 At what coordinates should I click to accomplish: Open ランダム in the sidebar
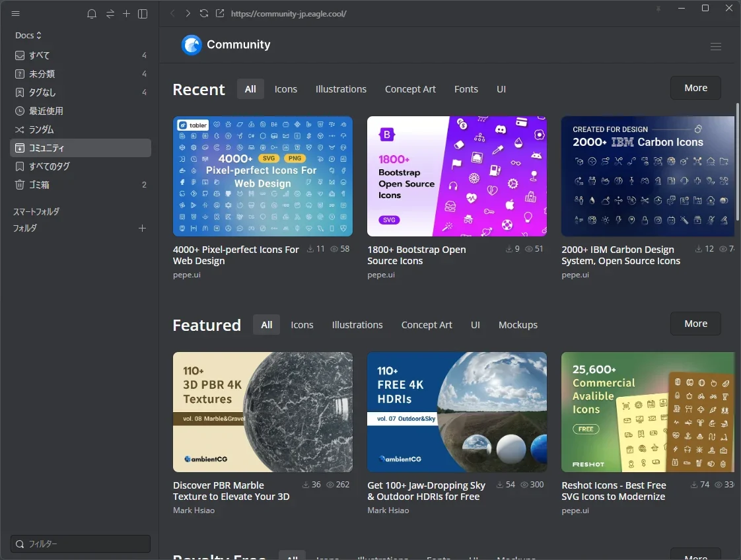81,129
